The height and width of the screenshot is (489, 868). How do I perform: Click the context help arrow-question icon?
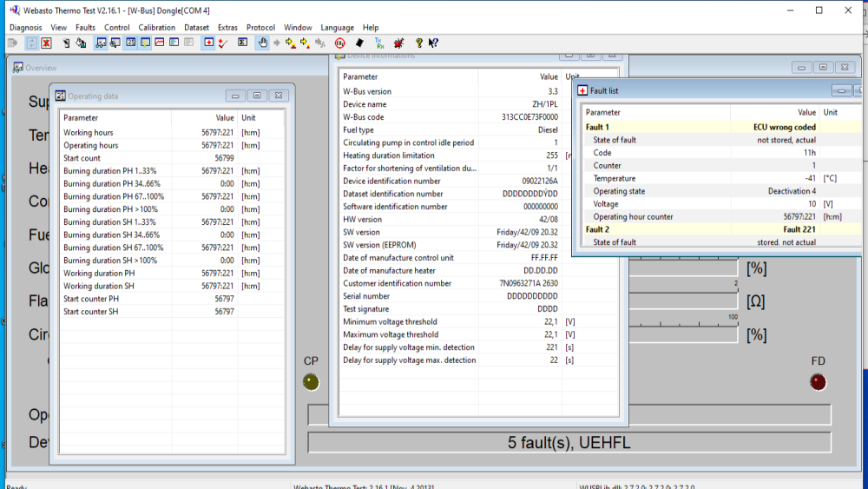click(x=433, y=43)
